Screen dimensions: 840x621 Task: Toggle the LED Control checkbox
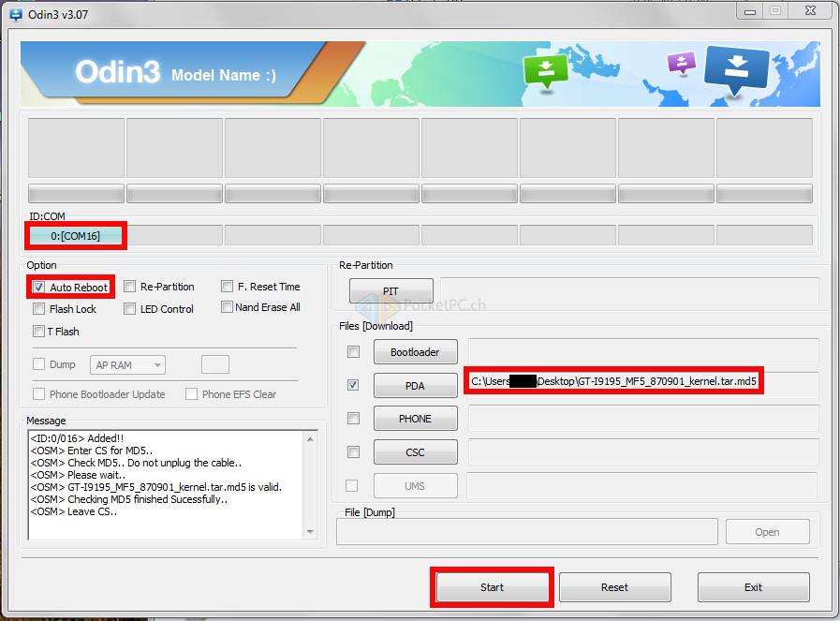[129, 308]
